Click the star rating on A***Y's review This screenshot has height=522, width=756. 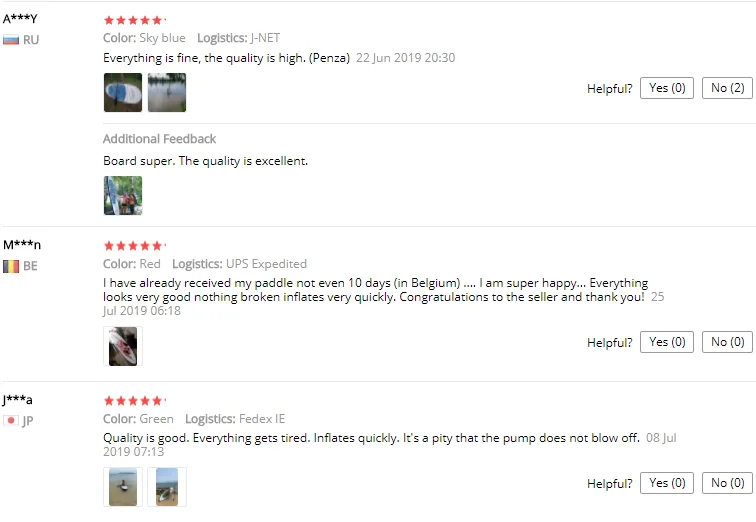(135, 20)
